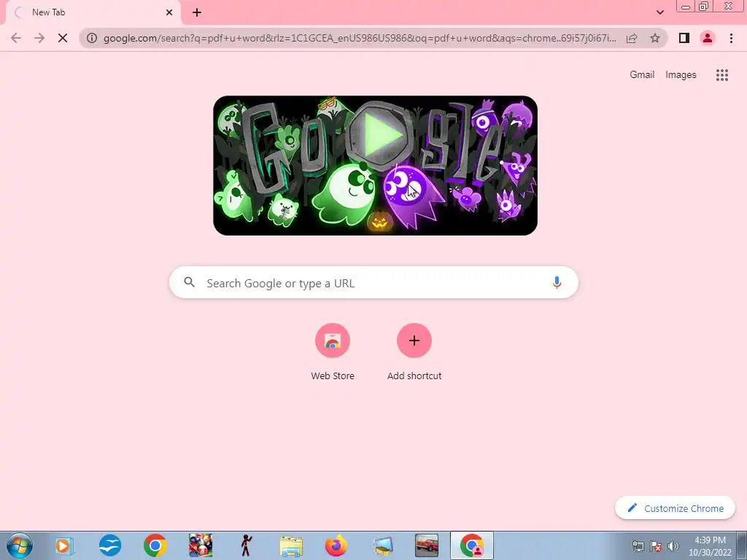
Task: Restore down the Chrome window
Action: 703,7
